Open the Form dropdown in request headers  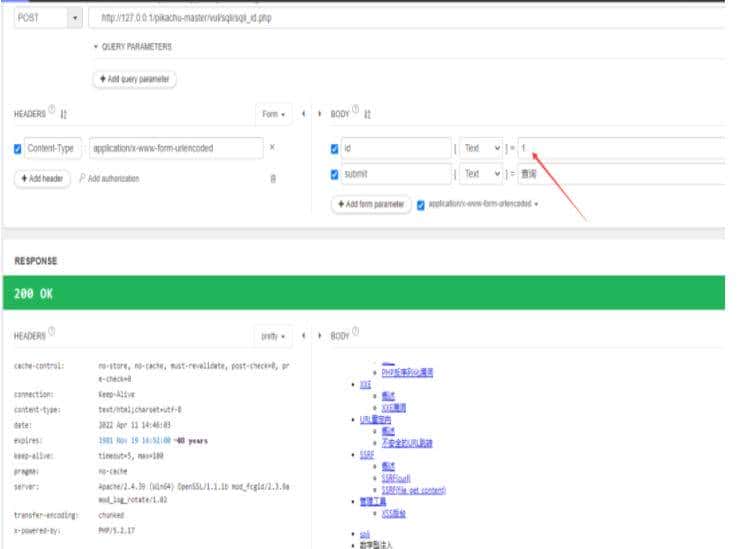[x=274, y=114]
